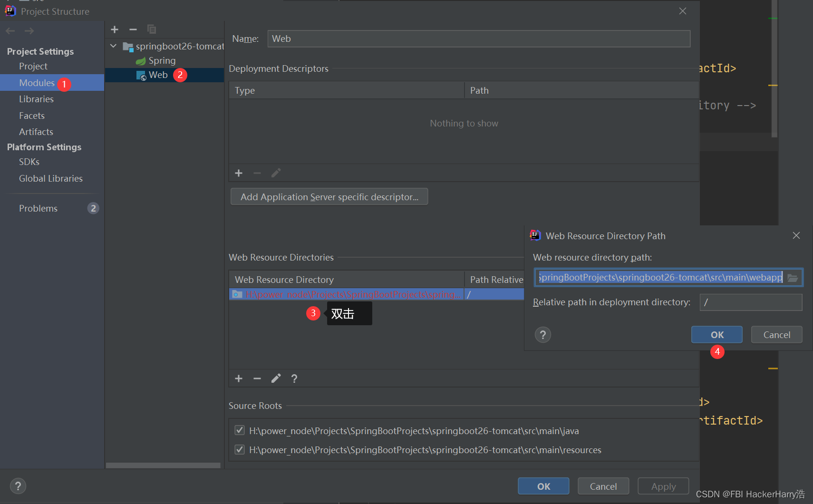Toggle src\main\java source root checkbox
Viewport: 813px width, 504px height.
pyautogui.click(x=240, y=430)
